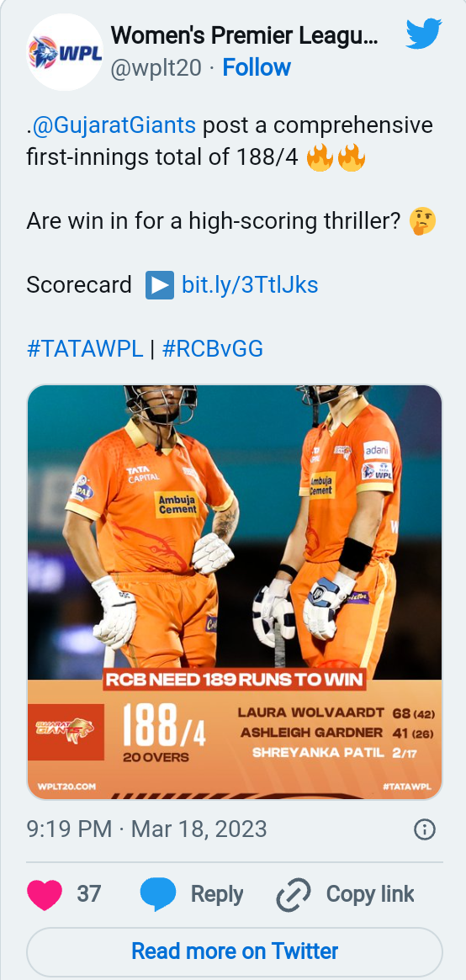The image size is (466, 980).
Task: Open the #TATAWPL hashtag
Action: (85, 349)
